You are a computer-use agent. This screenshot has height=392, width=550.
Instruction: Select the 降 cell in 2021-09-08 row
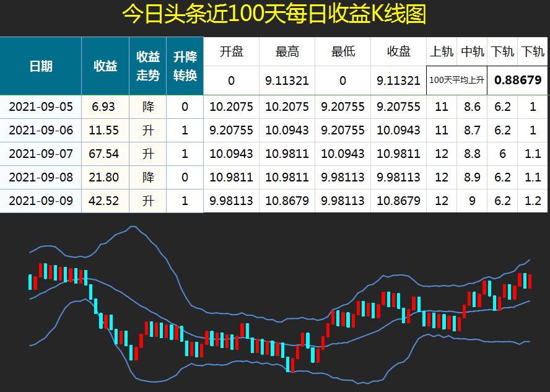click(x=147, y=177)
